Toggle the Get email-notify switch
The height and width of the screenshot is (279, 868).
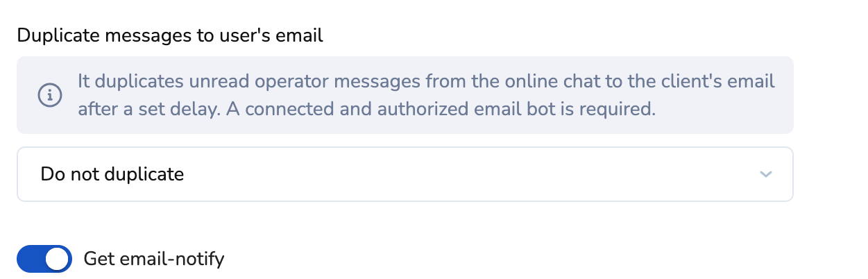point(44,259)
